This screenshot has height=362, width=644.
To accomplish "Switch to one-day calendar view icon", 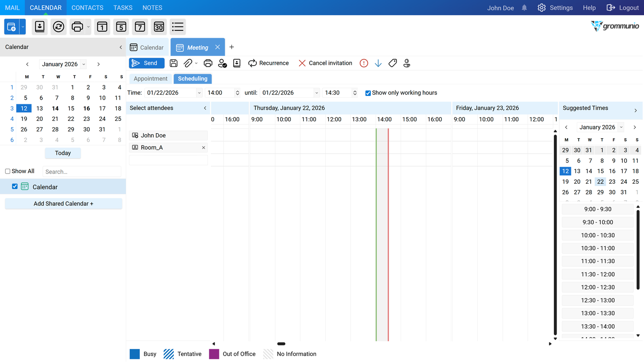I will pos(102,27).
